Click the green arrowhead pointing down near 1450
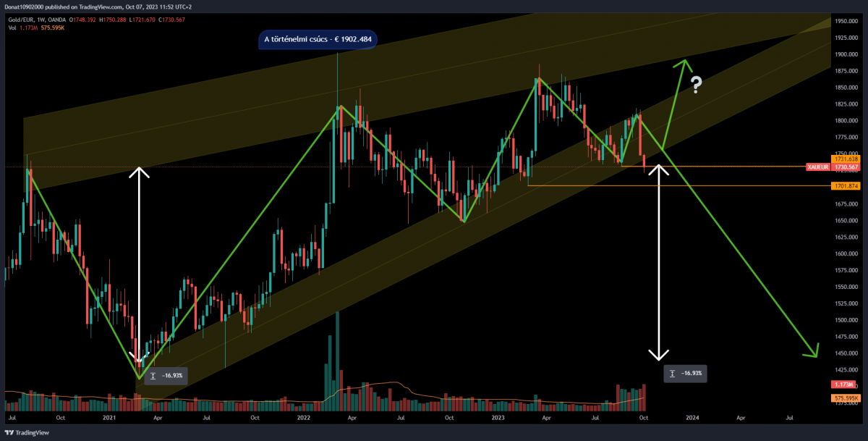868x441 pixels. click(812, 350)
